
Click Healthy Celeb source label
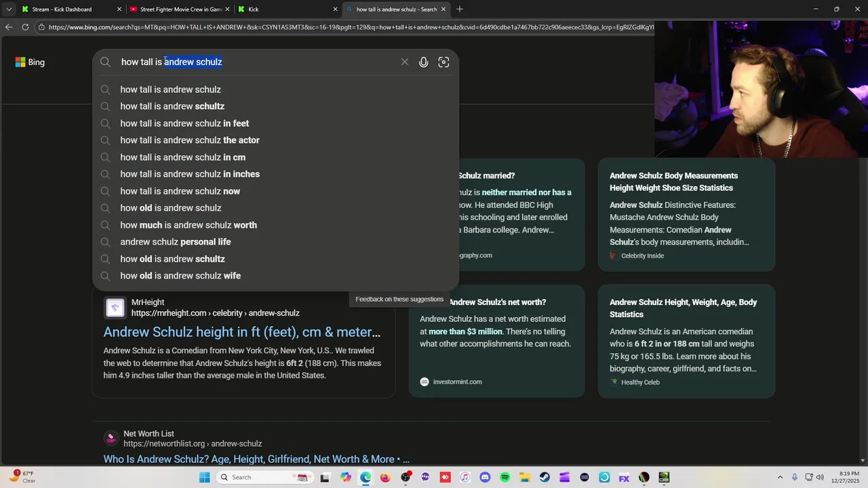click(640, 382)
